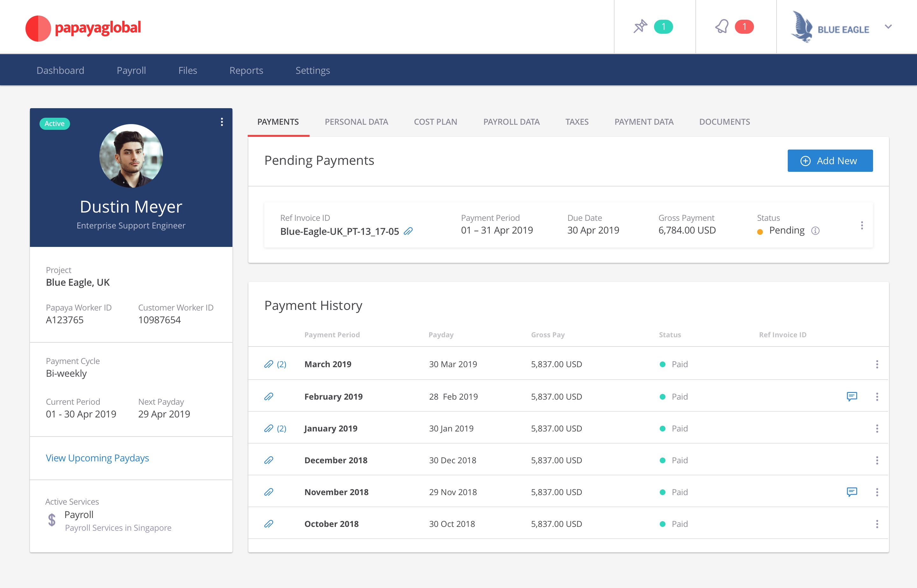
Task: Click the info icon beside Pending status
Action: pos(816,231)
